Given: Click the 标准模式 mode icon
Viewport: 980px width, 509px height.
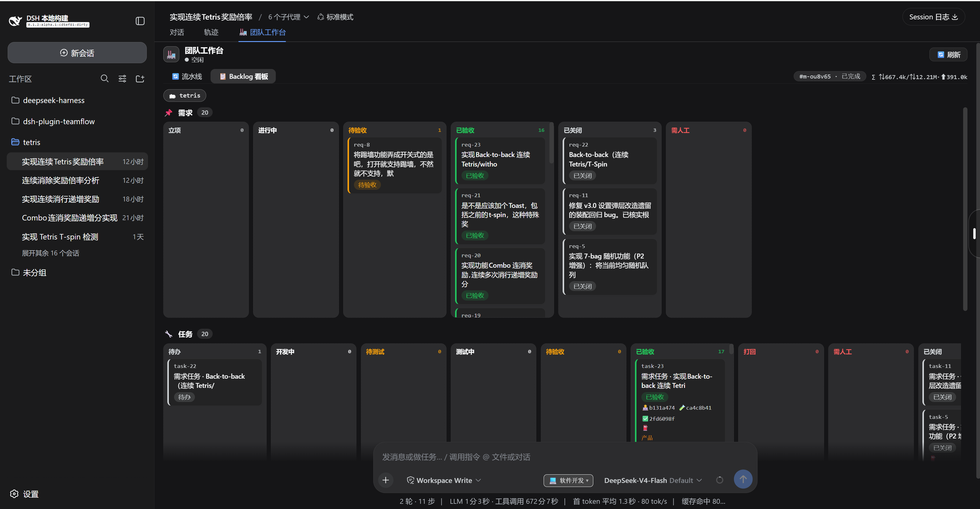Looking at the screenshot, I should (x=321, y=17).
